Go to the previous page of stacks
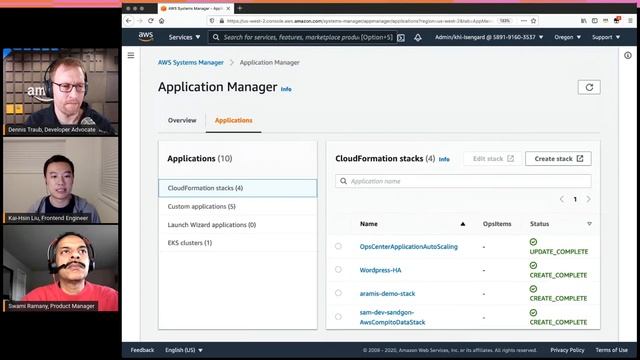 click(x=562, y=199)
